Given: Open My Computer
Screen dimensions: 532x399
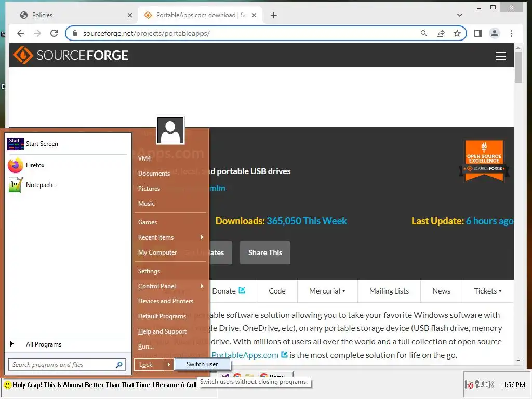Looking at the screenshot, I should (157, 252).
